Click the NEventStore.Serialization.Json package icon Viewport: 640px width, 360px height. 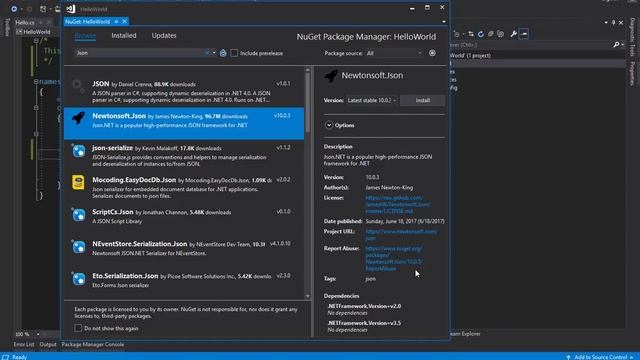[78, 247]
